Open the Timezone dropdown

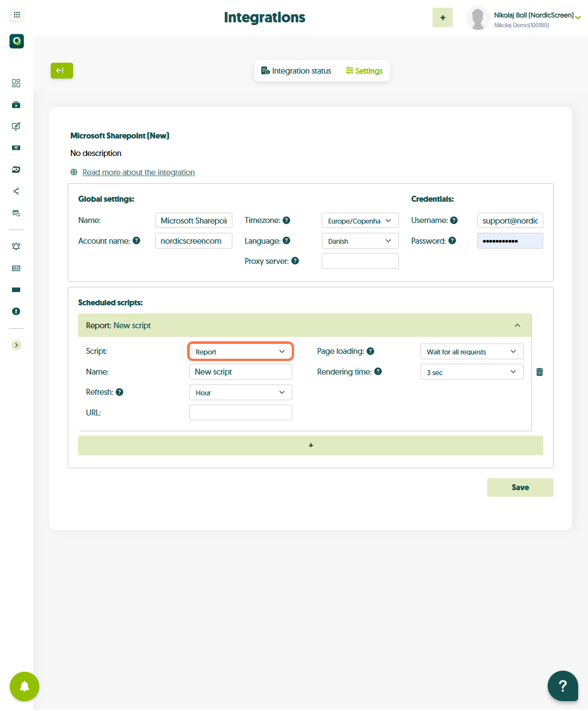(360, 220)
